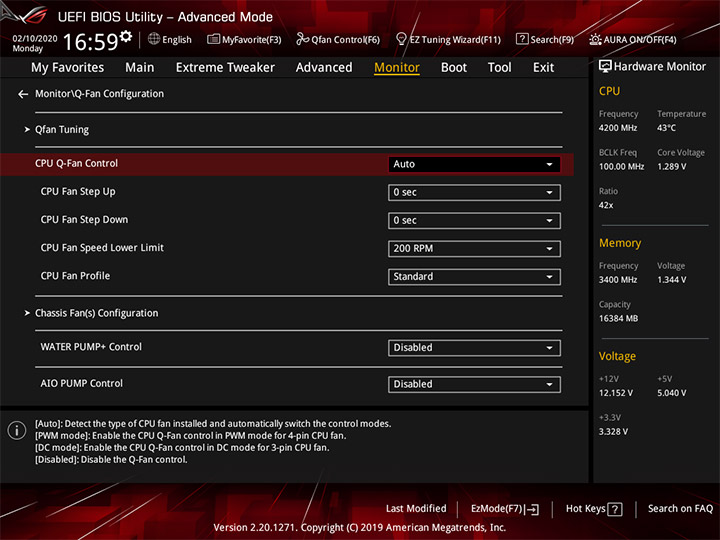Click the AURA light icon
Viewport: 720px width, 540px height.
tap(595, 39)
